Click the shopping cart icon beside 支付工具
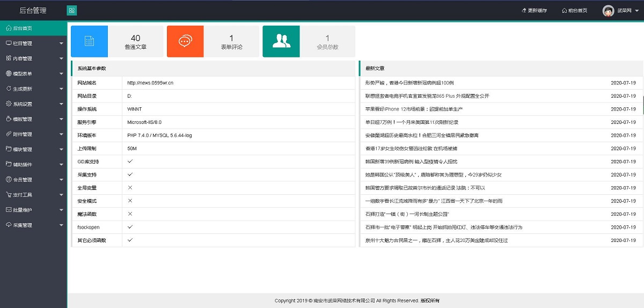The image size is (644, 308). (x=9, y=195)
